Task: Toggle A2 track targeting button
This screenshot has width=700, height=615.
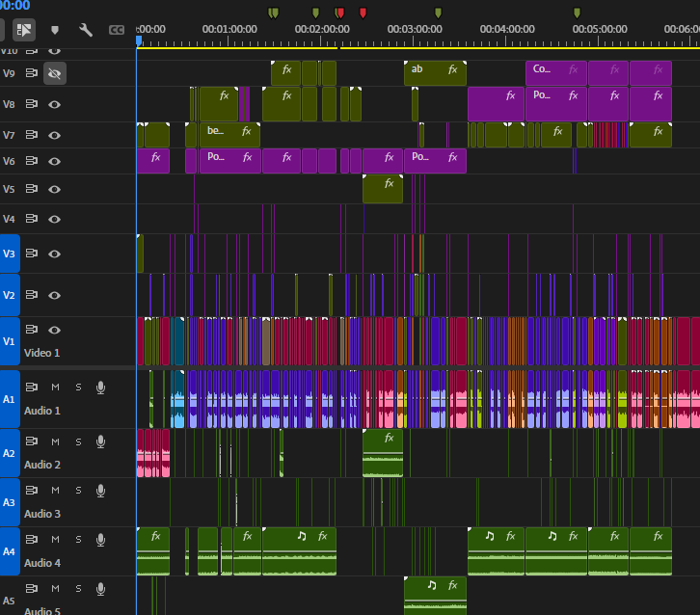Action: pos(10,453)
